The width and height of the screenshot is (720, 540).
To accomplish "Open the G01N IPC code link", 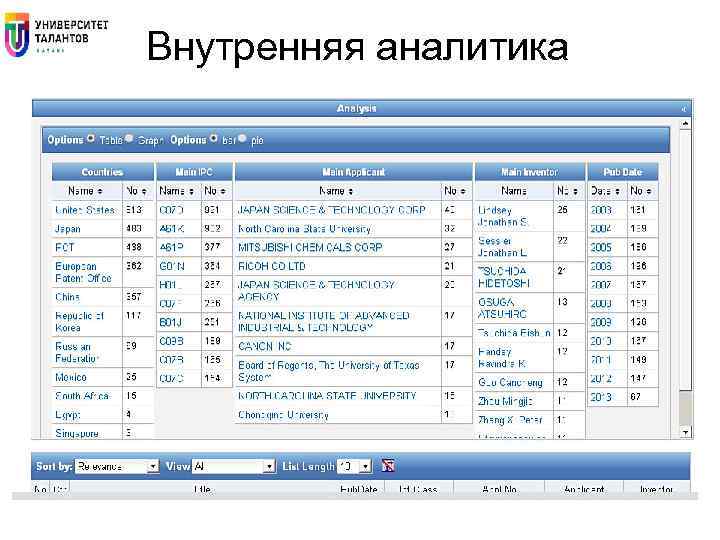I will click(x=172, y=266).
